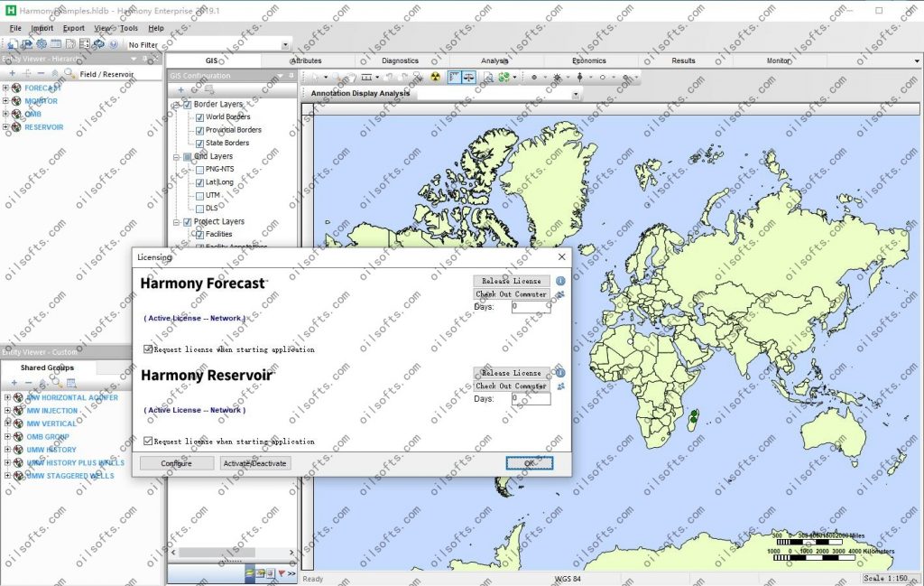This screenshot has width=924, height=586.
Task: Switch to the Economics tab
Action: pyautogui.click(x=589, y=60)
